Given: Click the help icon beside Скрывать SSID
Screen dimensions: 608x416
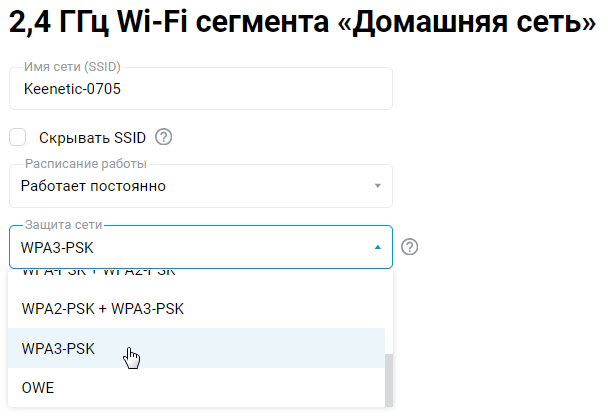Looking at the screenshot, I should [164, 137].
